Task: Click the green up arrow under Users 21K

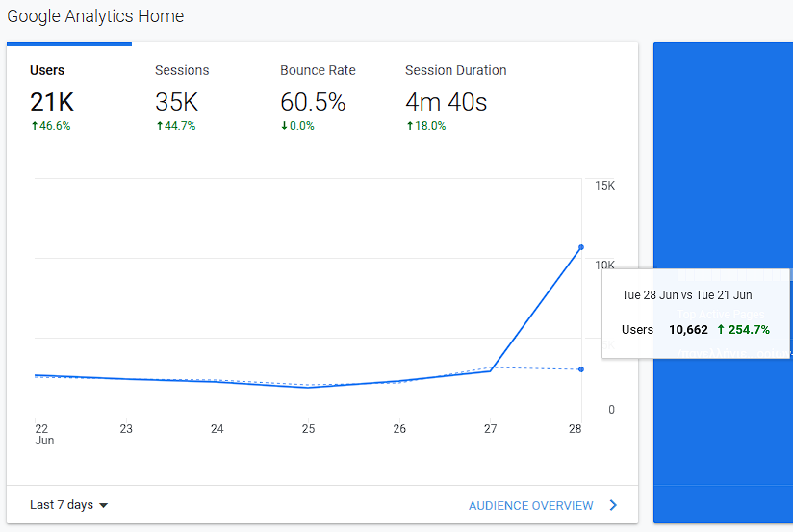Action: [35, 126]
